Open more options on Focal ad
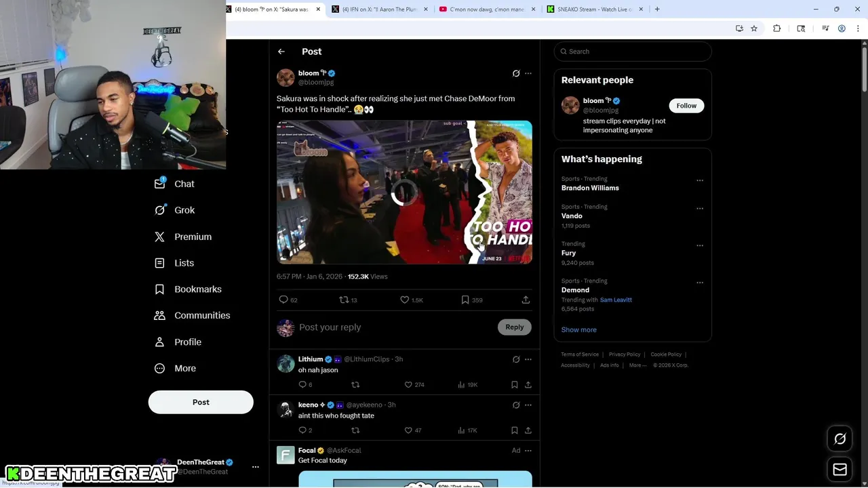868x488 pixels. pyautogui.click(x=528, y=450)
